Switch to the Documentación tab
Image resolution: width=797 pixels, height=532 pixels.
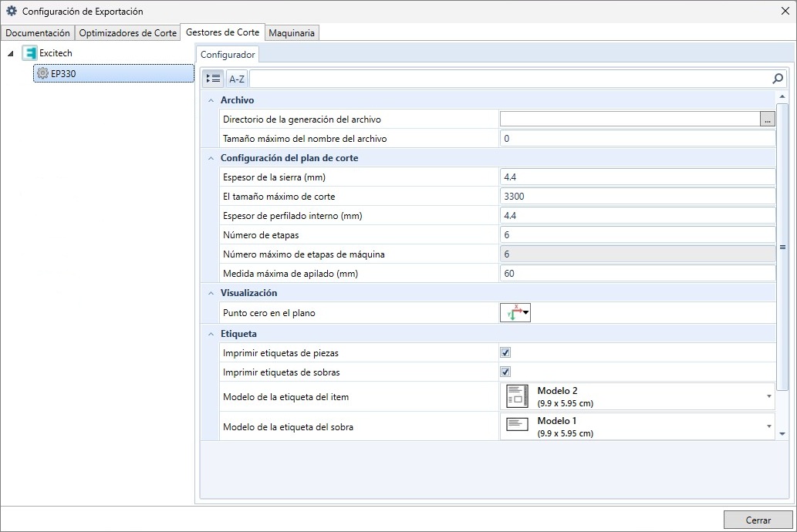[x=38, y=32]
